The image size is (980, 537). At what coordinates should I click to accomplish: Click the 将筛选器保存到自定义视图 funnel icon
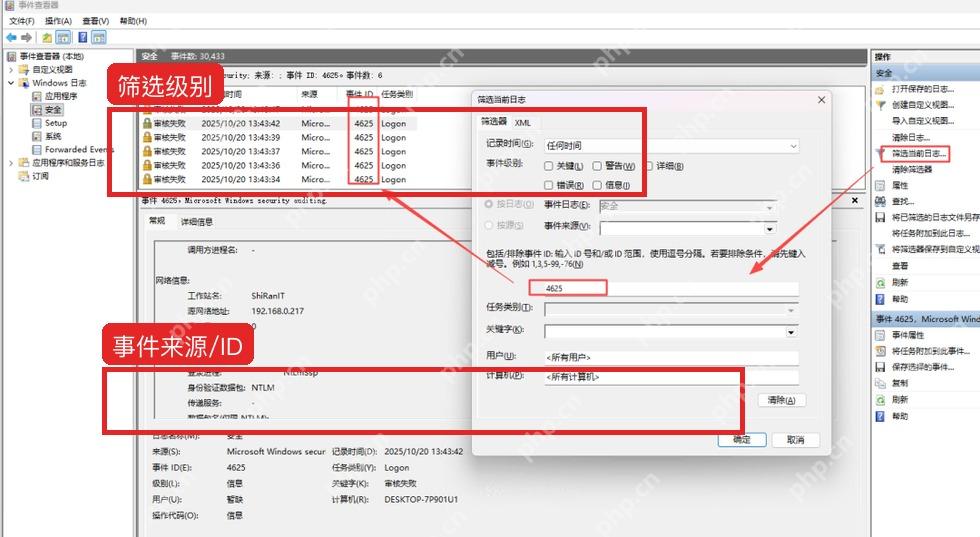(880, 249)
